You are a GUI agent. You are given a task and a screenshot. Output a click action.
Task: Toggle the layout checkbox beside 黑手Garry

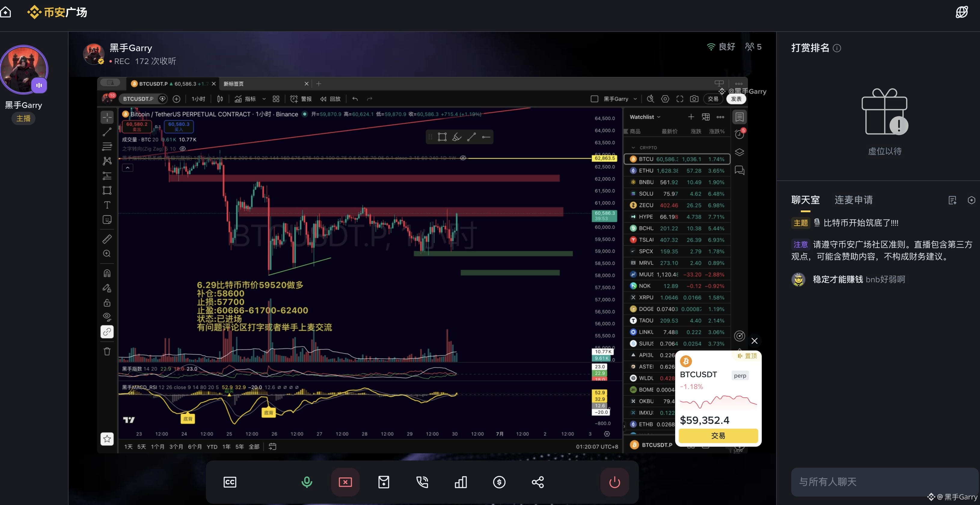pyautogui.click(x=594, y=99)
